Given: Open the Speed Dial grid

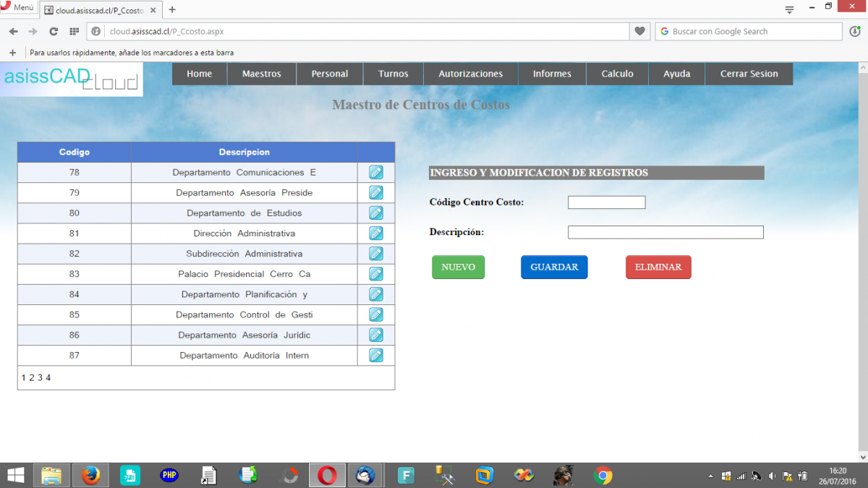Looking at the screenshot, I should [x=74, y=32].
